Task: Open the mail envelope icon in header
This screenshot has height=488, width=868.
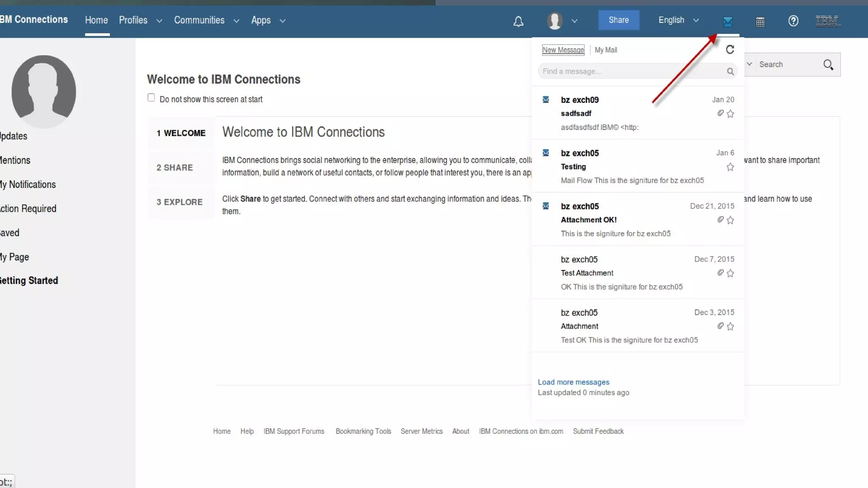Action: coord(728,22)
